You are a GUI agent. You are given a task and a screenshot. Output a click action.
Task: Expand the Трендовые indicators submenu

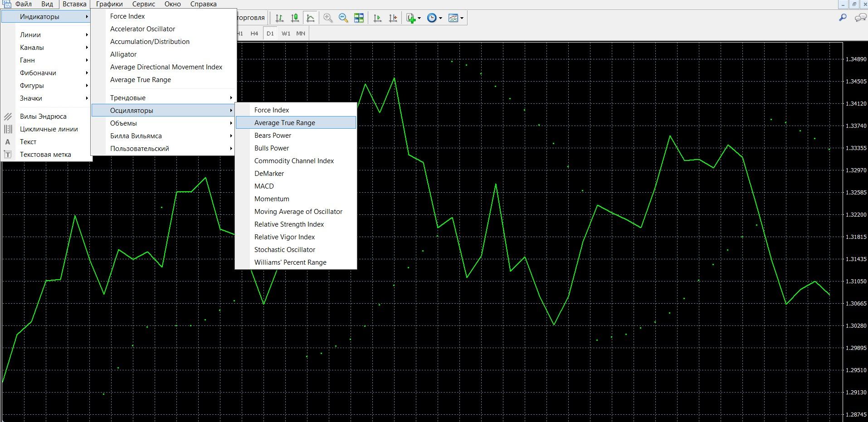(x=163, y=98)
